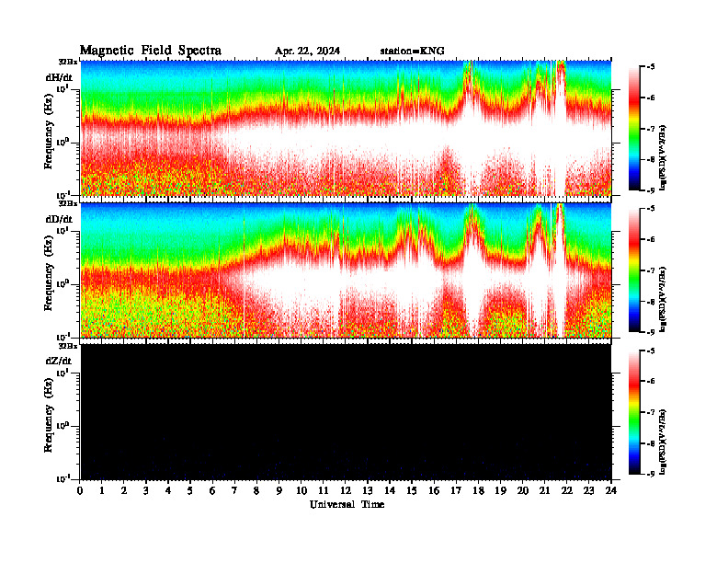Viewport: 728px width, 563px height.
Task: Click the hour 24 tick label
Action: pyautogui.click(x=611, y=491)
